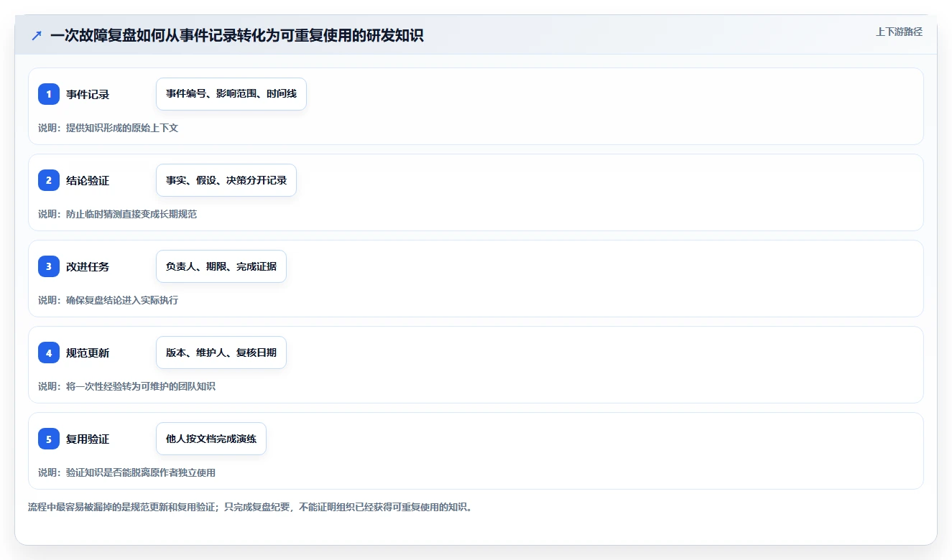The width and height of the screenshot is (952, 560).
Task: Click the 上下游路径 label
Action: (899, 32)
